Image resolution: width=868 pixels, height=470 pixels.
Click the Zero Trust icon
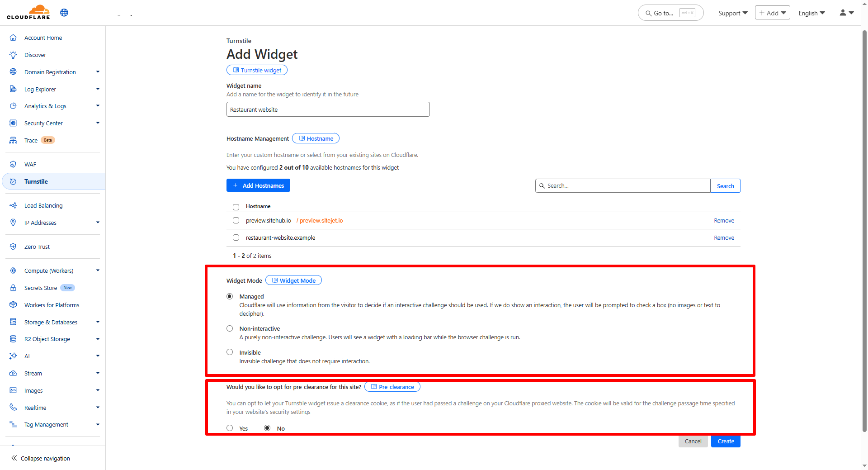click(13, 247)
